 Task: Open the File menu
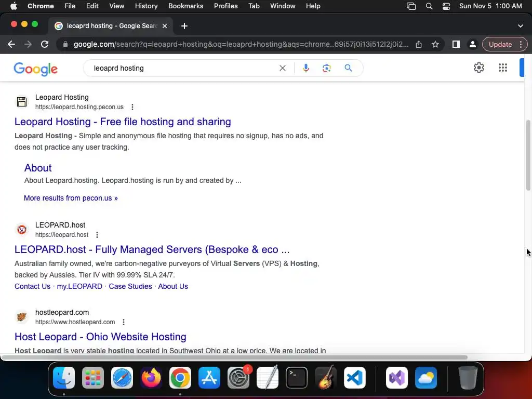(x=70, y=6)
